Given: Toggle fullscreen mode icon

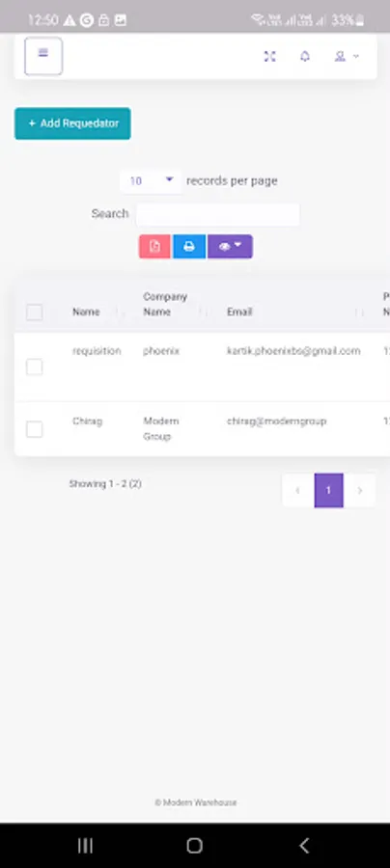Looking at the screenshot, I should (x=269, y=56).
